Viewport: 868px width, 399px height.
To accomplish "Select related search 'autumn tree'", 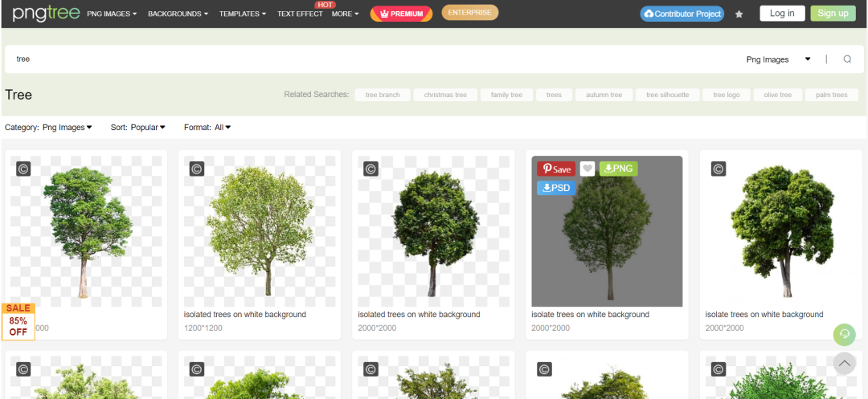I will point(604,95).
